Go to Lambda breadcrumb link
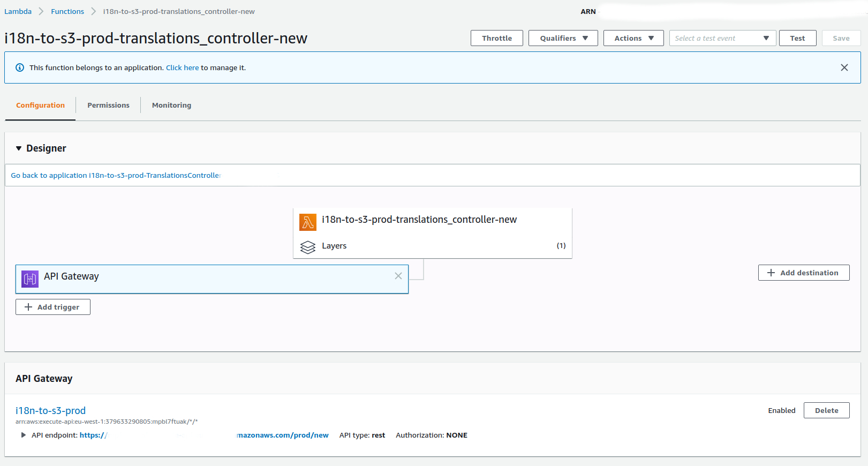Viewport: 868px width, 466px height. point(18,11)
